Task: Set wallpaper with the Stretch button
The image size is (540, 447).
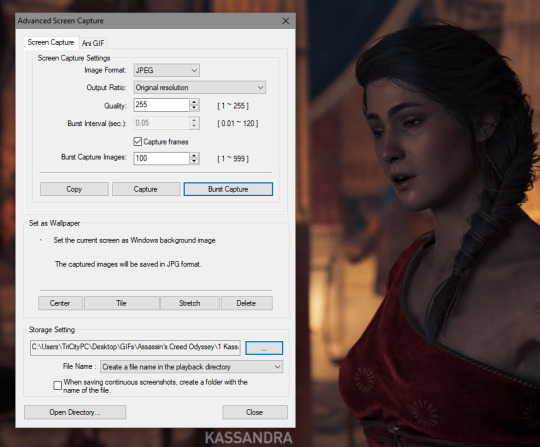Action: pos(189,303)
